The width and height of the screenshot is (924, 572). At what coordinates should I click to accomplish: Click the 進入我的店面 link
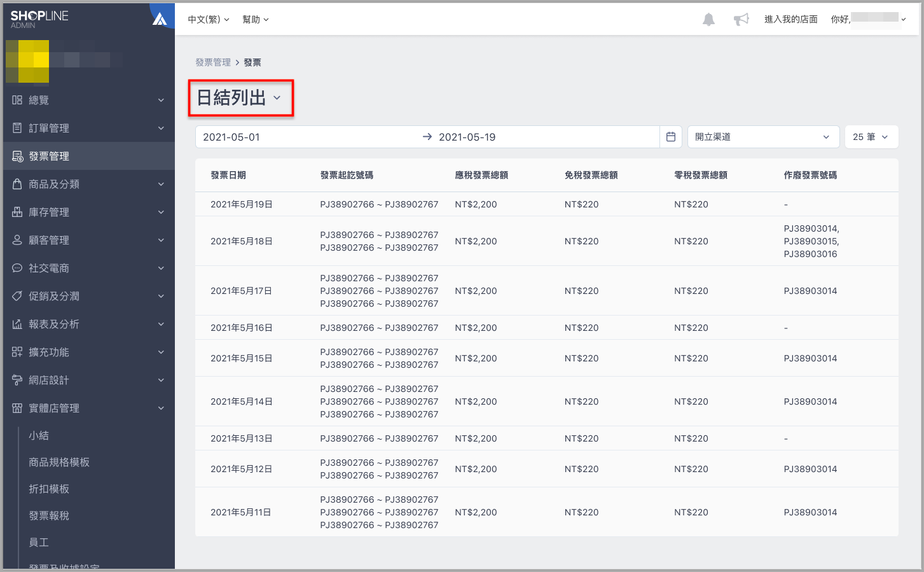[x=790, y=20]
